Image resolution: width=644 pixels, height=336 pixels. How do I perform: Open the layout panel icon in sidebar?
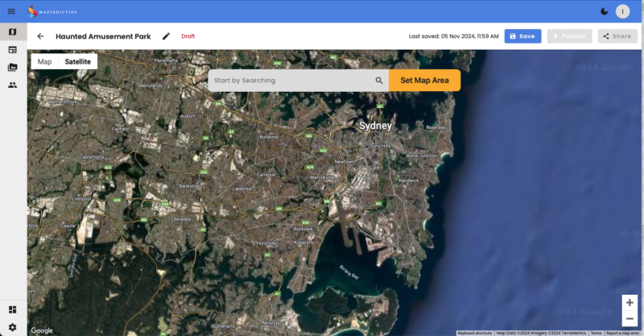point(12,50)
